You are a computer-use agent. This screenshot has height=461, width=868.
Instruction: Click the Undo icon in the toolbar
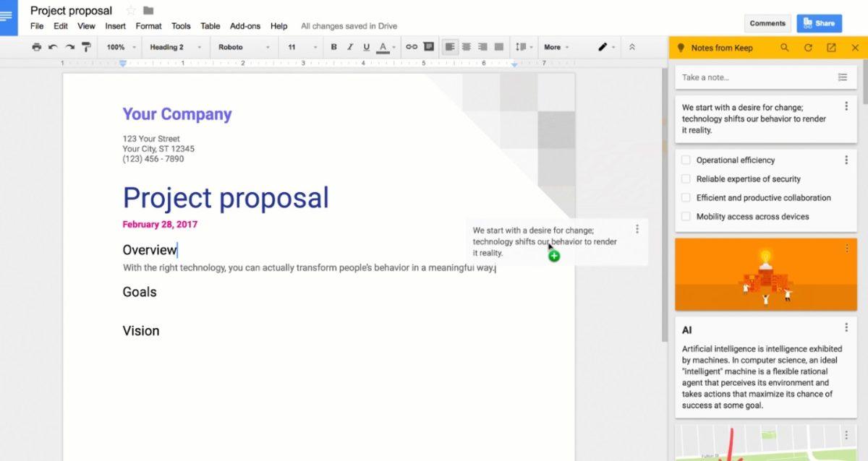(x=51, y=47)
